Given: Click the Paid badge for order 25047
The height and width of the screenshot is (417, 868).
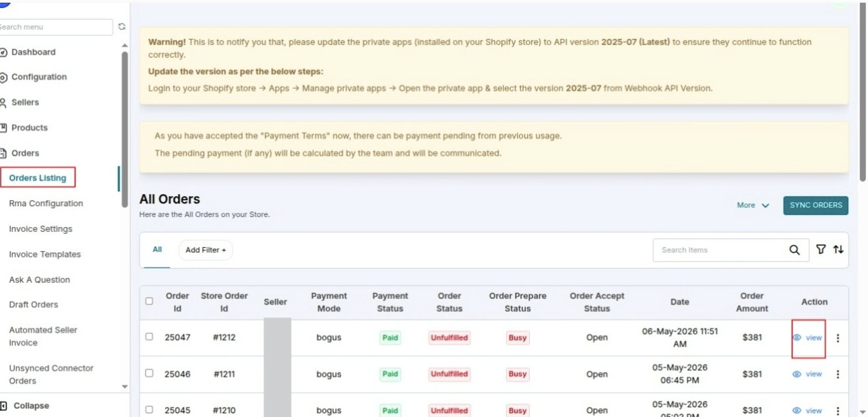Looking at the screenshot, I should point(390,338).
